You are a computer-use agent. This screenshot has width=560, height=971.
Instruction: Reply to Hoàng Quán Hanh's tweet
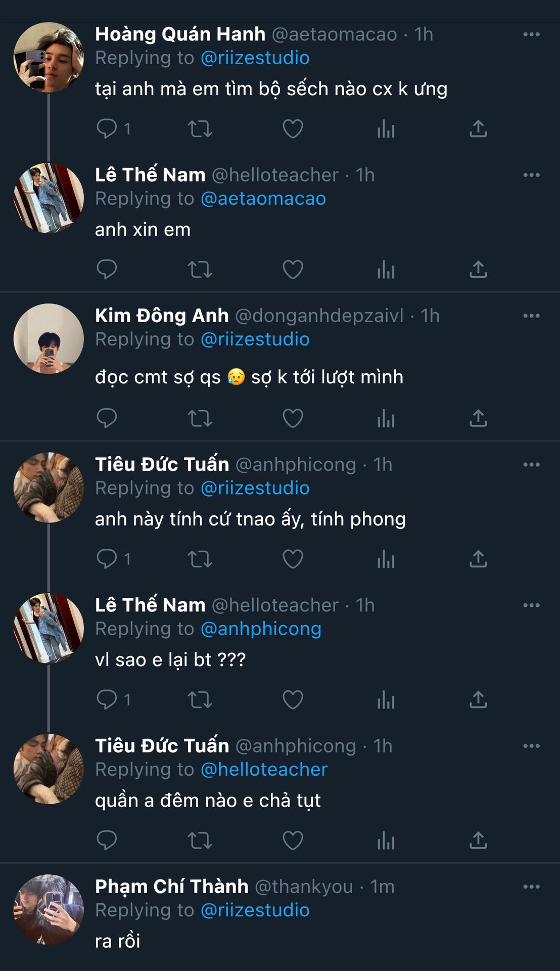pyautogui.click(x=107, y=128)
